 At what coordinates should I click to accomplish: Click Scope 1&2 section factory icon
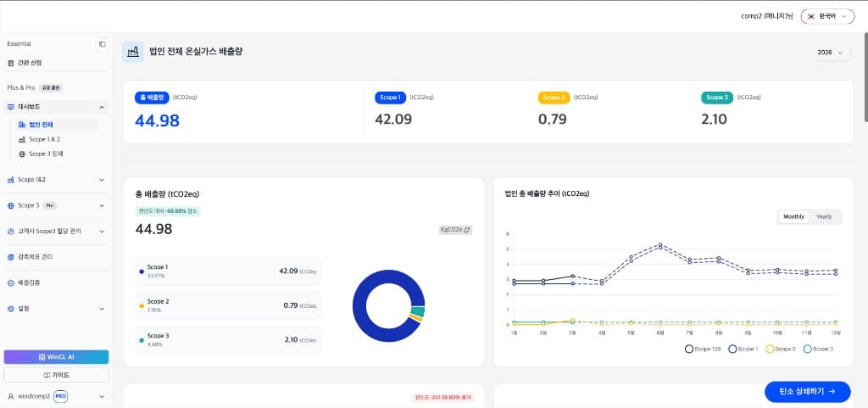pos(11,180)
